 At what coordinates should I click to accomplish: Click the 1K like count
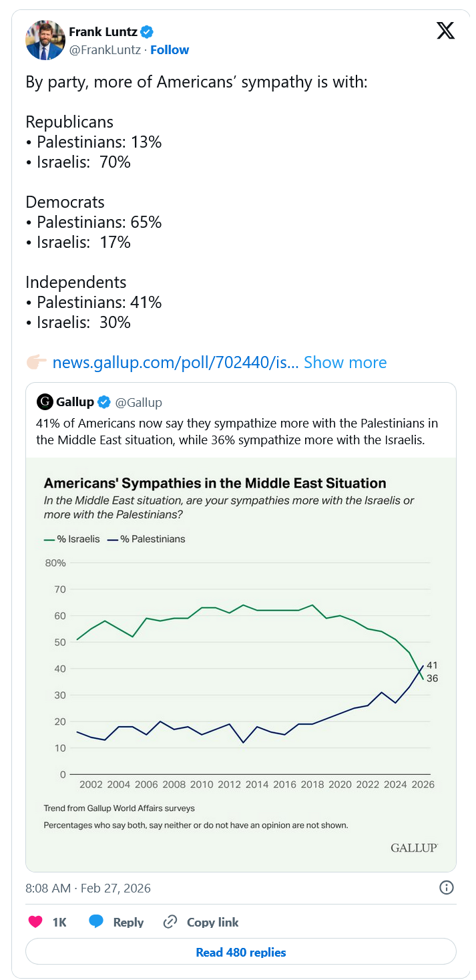tap(58, 921)
